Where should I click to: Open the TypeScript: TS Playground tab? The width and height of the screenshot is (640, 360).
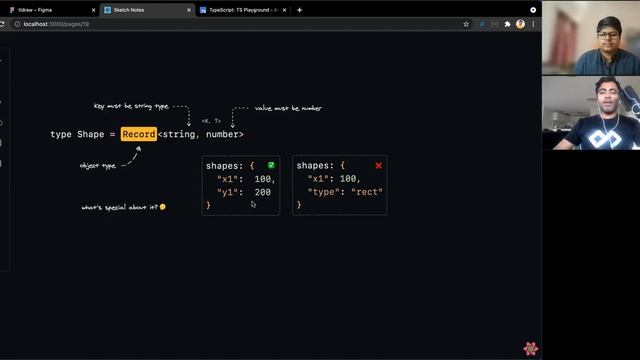coord(243,10)
